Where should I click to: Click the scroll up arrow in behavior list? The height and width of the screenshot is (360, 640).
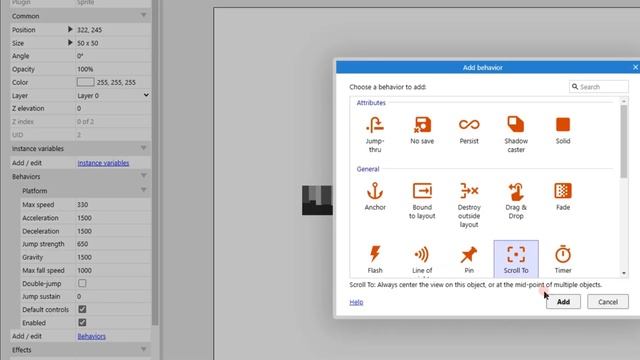(624, 101)
